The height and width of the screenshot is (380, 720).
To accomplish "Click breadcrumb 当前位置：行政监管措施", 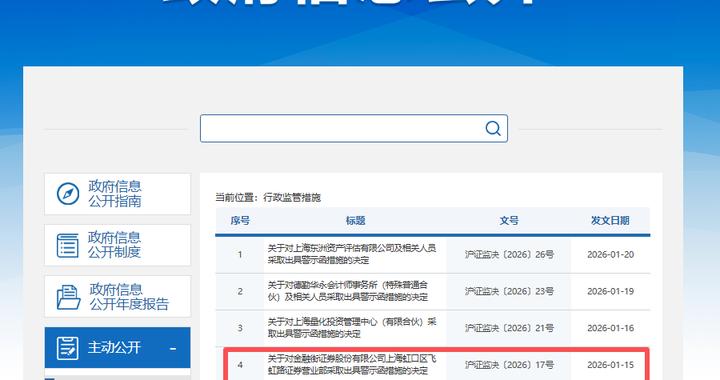I will click(x=268, y=198).
